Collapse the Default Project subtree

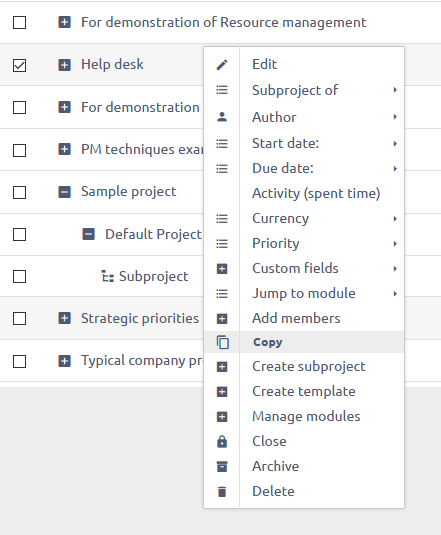89,234
